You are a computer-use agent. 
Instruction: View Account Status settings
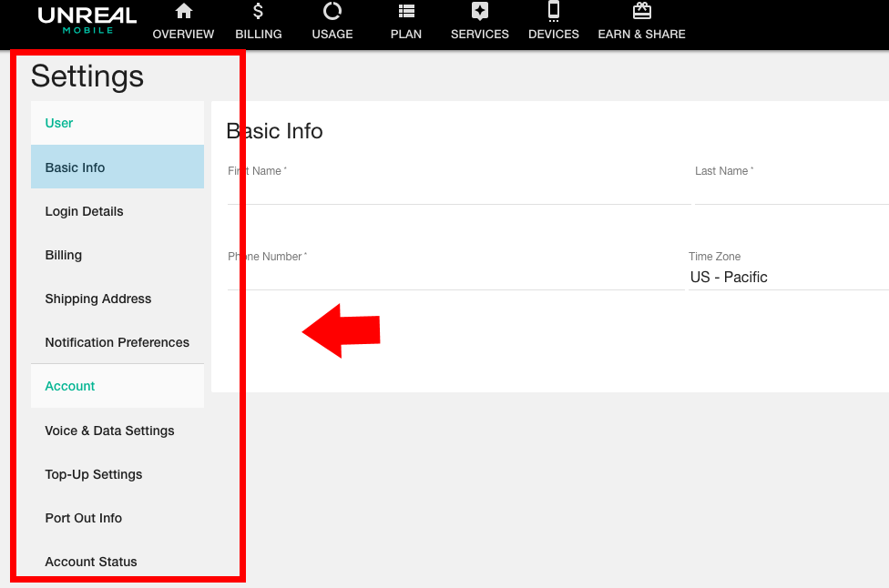[118, 562]
